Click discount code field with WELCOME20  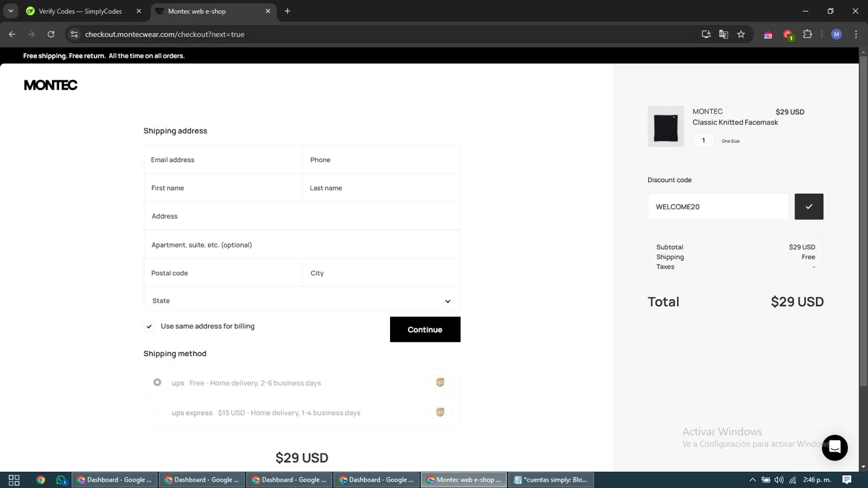[x=718, y=206]
